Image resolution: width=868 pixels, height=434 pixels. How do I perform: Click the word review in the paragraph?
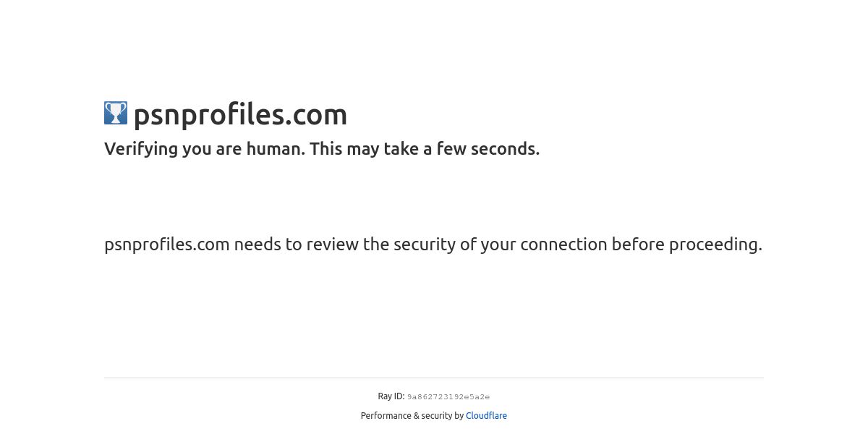(332, 244)
